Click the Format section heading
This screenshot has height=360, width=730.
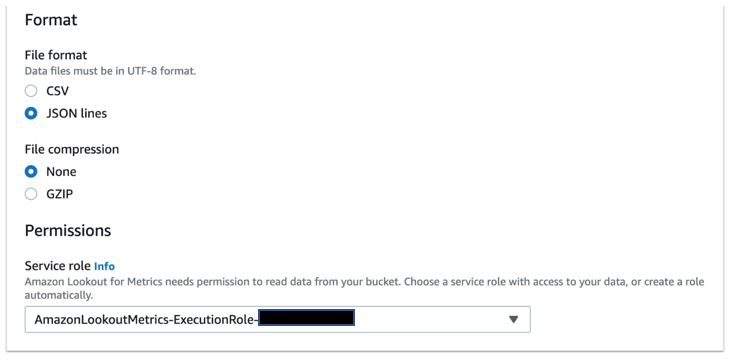pos(51,20)
